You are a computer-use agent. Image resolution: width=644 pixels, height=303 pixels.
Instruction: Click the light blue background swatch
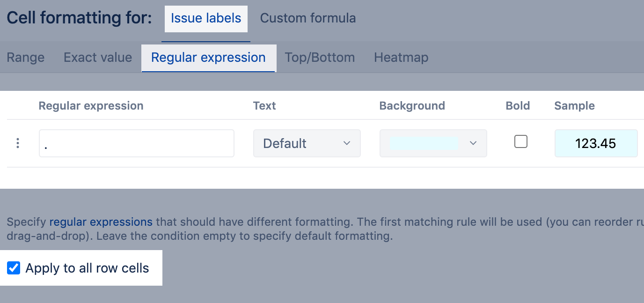point(424,143)
